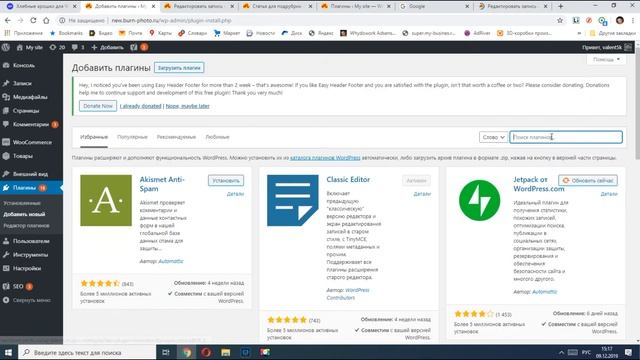Open the Classic Editor plugin title

(x=348, y=180)
